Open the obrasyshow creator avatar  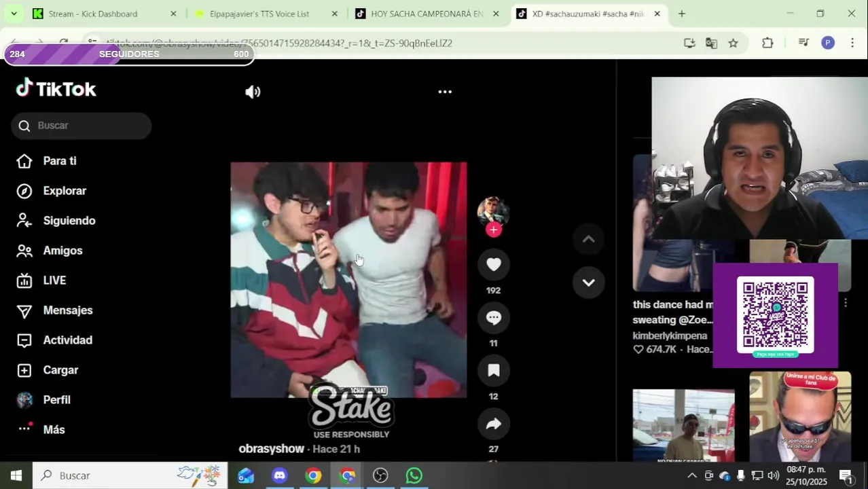(x=493, y=211)
